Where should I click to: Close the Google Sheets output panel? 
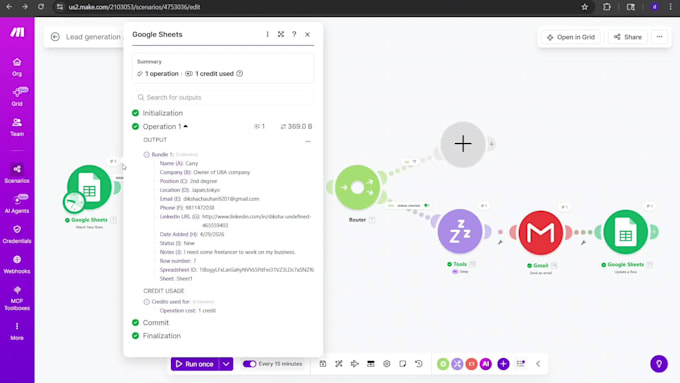point(307,34)
